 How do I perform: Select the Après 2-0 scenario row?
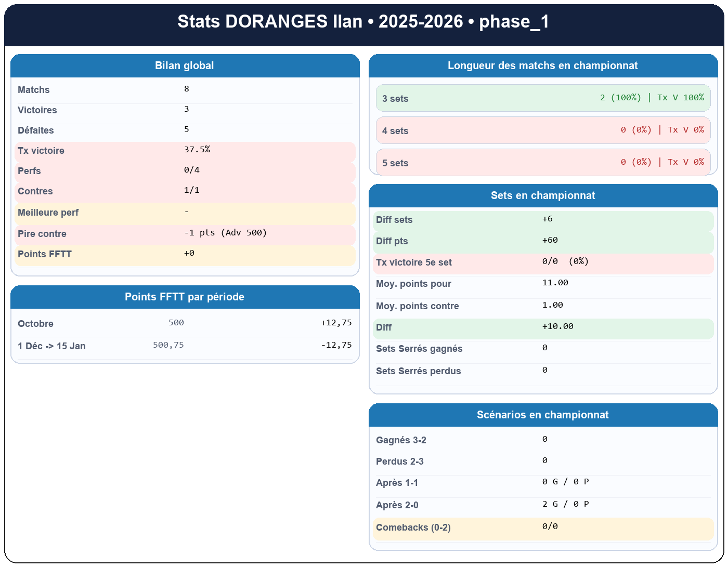click(x=543, y=505)
